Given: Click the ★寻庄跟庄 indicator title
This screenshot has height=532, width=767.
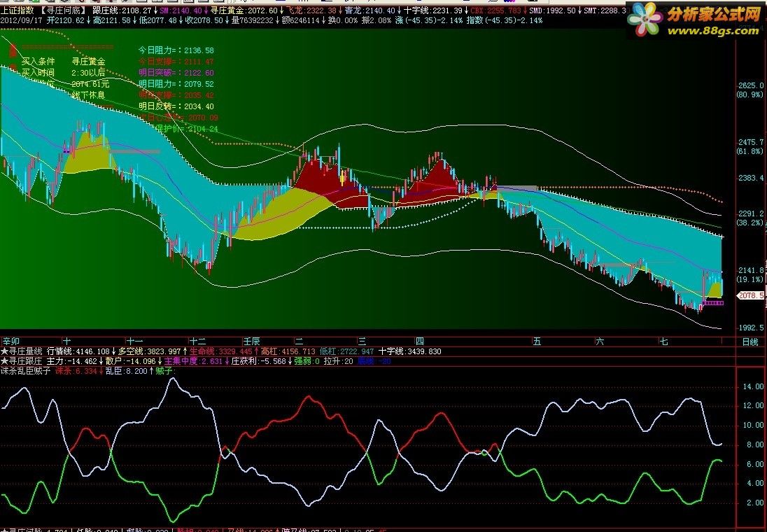Looking at the screenshot, I should click(21, 361).
